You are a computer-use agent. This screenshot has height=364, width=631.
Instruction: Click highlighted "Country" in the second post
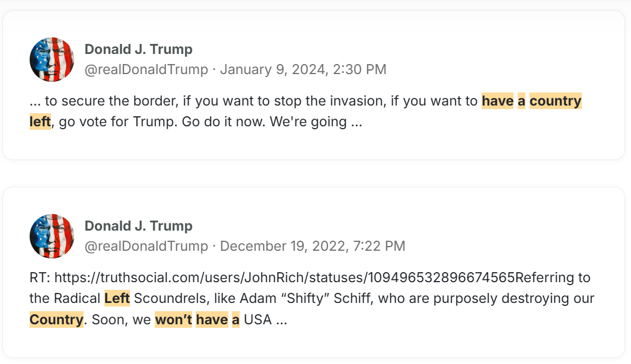pos(56,320)
